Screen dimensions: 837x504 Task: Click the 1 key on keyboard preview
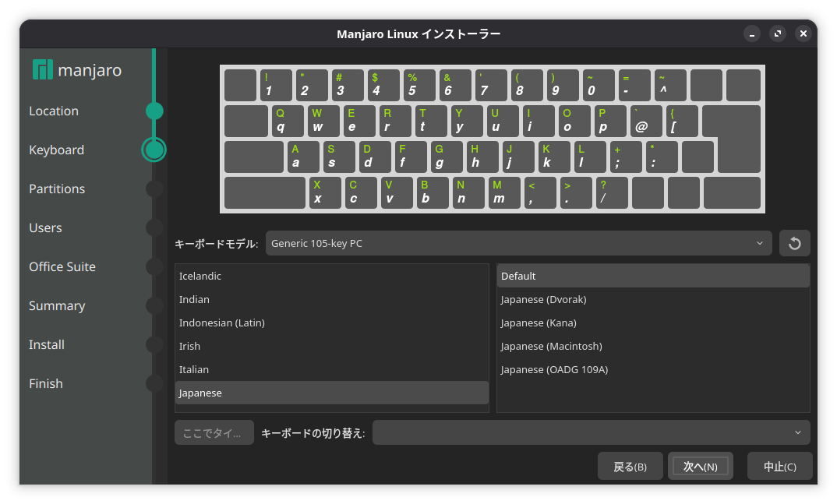tap(276, 86)
